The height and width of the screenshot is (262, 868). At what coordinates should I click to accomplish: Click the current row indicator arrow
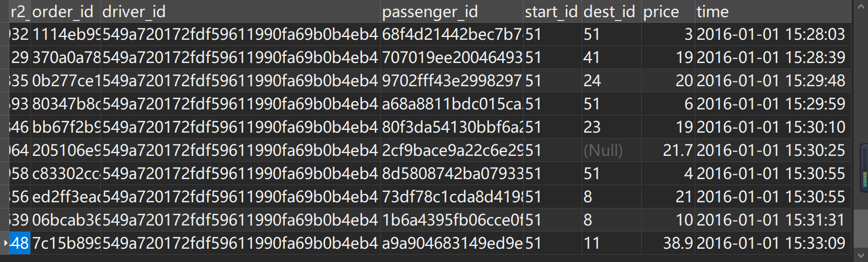pos(6,243)
